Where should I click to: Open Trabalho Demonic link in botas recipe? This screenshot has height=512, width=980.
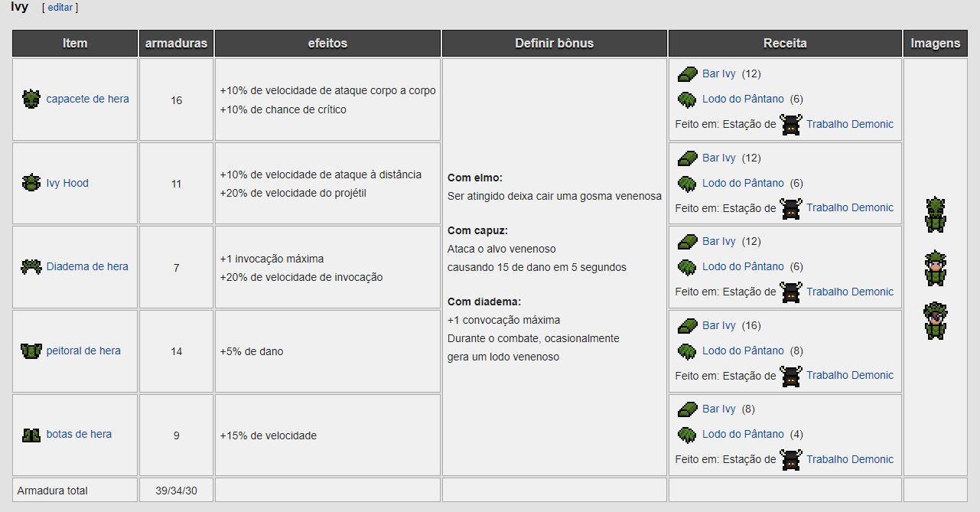849,459
